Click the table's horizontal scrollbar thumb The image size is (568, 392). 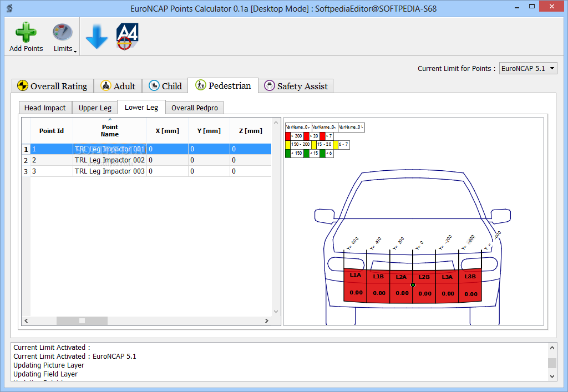tap(82, 320)
